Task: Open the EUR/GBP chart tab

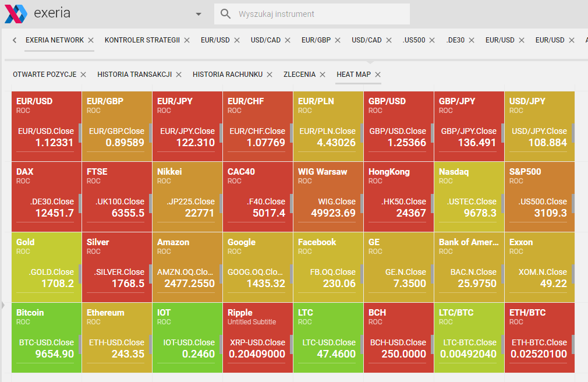Action: 316,40
